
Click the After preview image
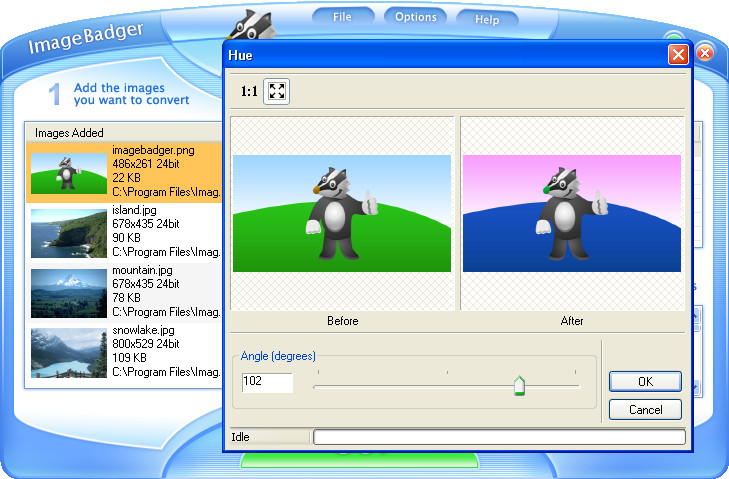[x=572, y=213]
